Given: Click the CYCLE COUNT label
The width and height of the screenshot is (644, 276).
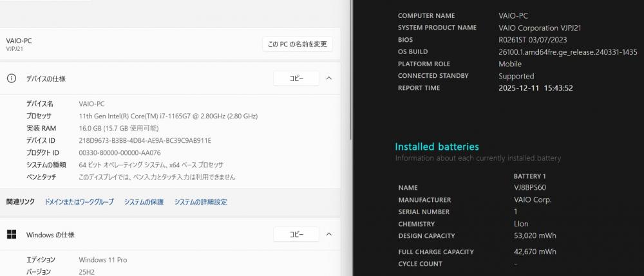Looking at the screenshot, I should (420, 264).
